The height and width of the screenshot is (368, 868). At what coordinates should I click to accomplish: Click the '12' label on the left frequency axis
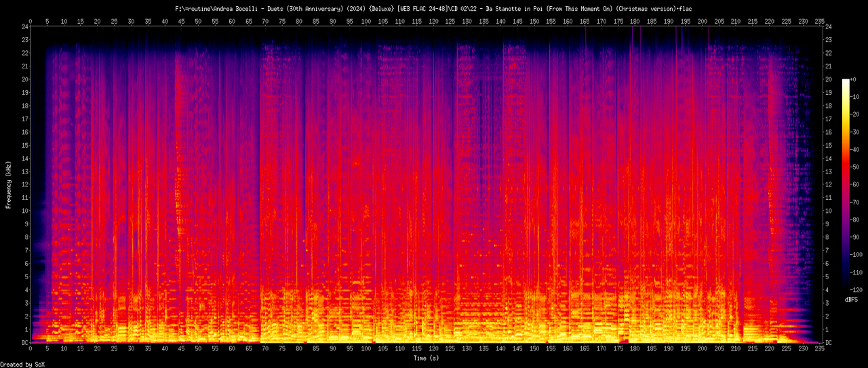(25, 185)
